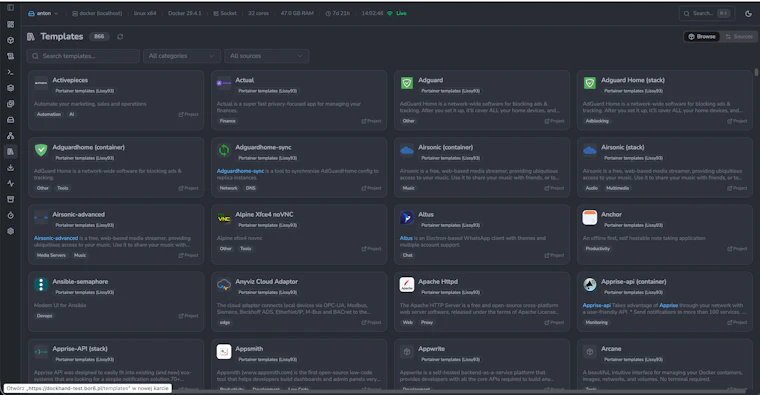This screenshot has width=760, height=395.
Task: Follow the Apprise-api blue description link
Action: point(597,305)
